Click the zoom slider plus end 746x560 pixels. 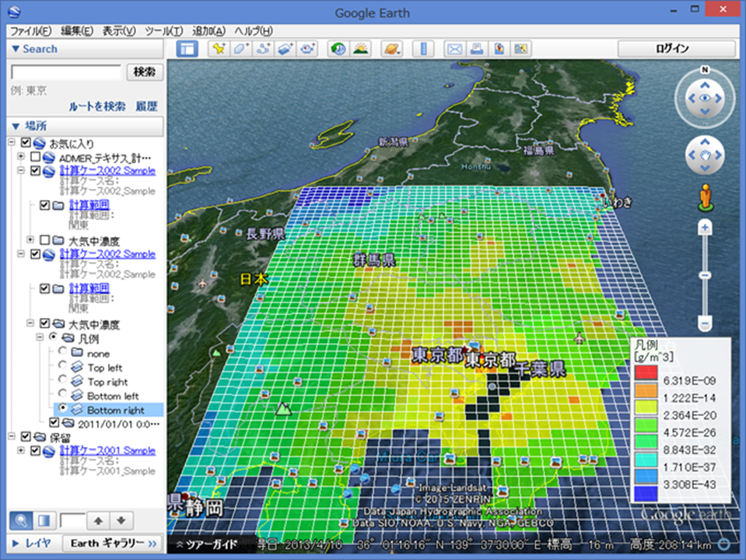coord(705,228)
